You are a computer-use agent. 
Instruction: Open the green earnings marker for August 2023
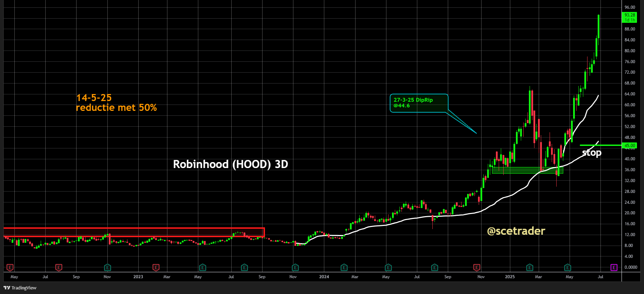pos(244,268)
